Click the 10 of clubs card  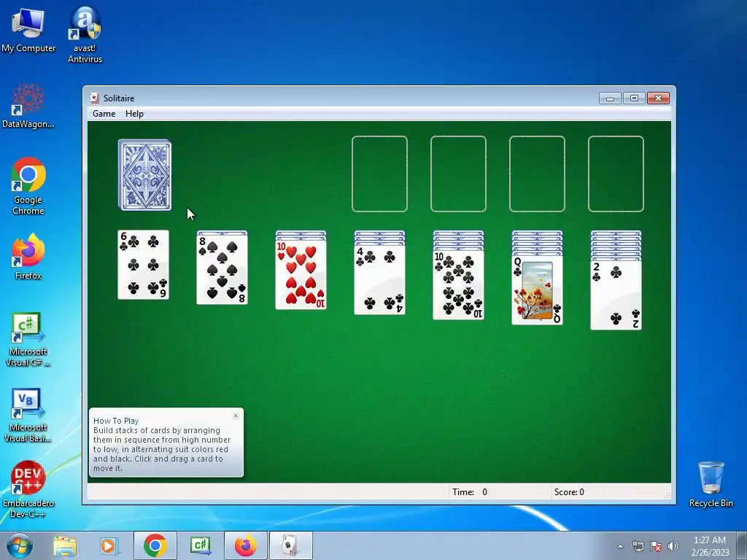[458, 285]
